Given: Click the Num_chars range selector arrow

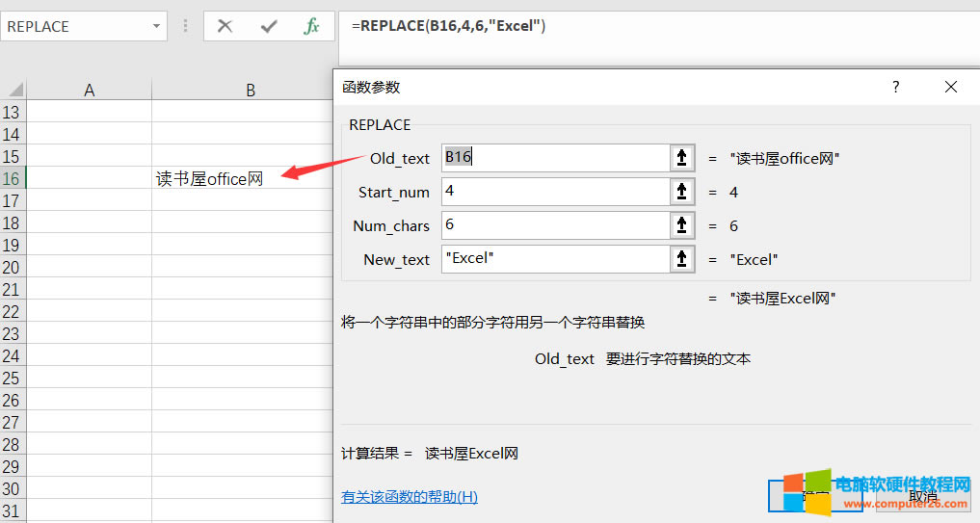Looking at the screenshot, I should [682, 225].
